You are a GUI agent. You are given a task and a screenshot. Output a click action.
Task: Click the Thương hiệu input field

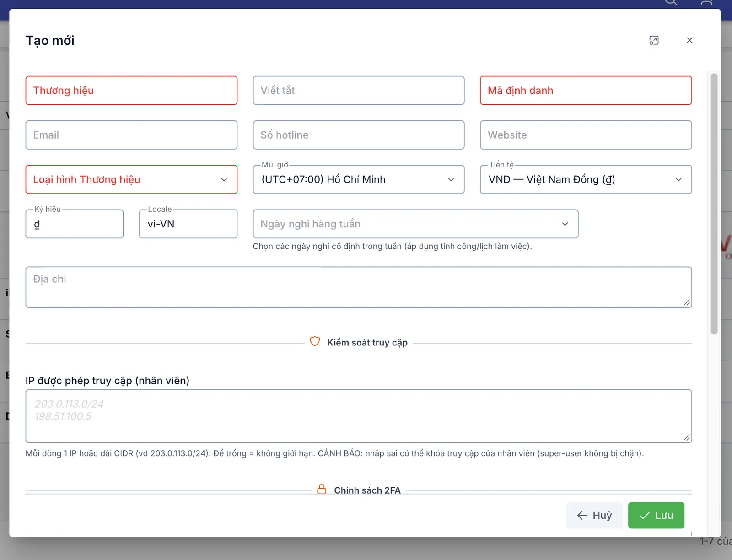point(131,91)
